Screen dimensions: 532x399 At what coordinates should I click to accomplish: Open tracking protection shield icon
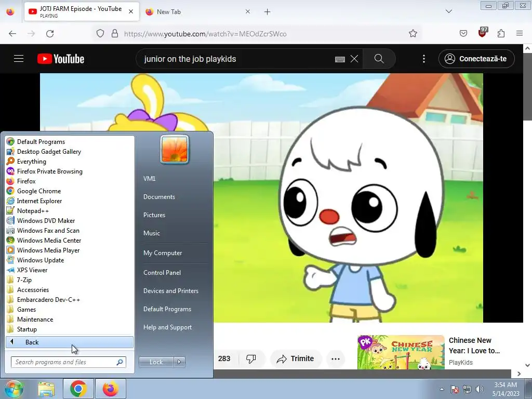100,34
